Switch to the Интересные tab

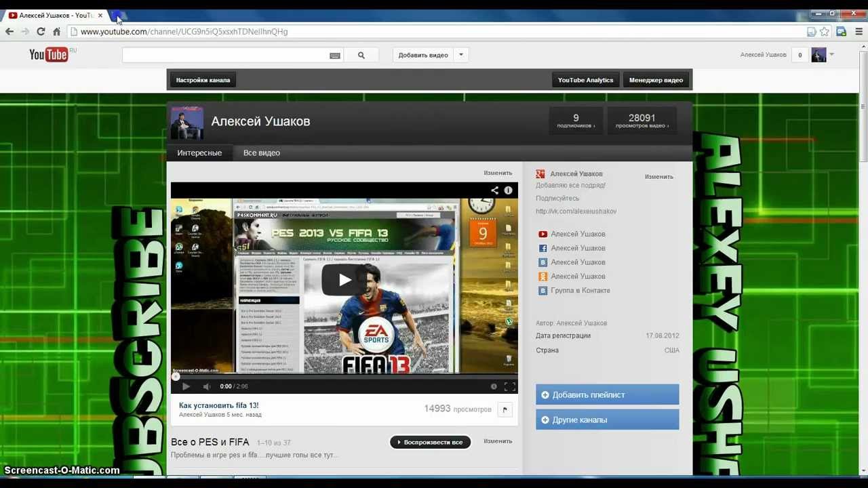(199, 152)
